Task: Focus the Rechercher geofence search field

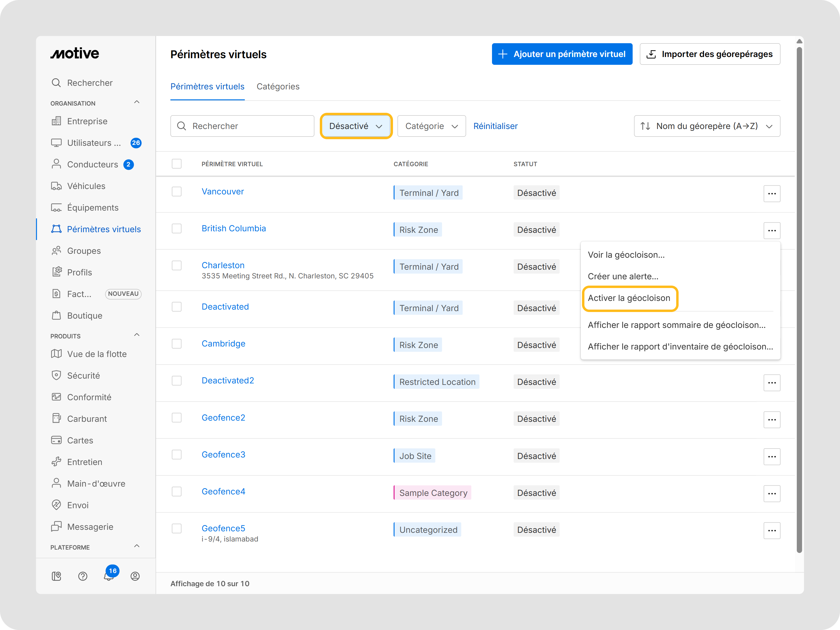Action: [x=242, y=126]
